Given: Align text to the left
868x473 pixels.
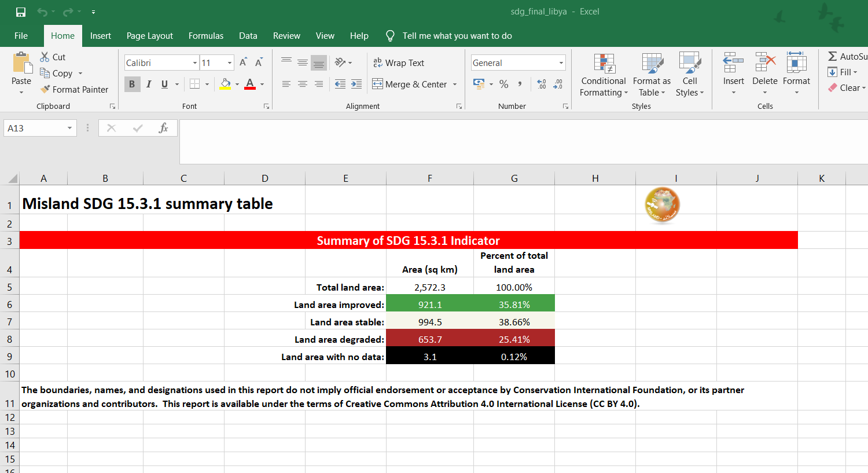Looking at the screenshot, I should point(286,84).
